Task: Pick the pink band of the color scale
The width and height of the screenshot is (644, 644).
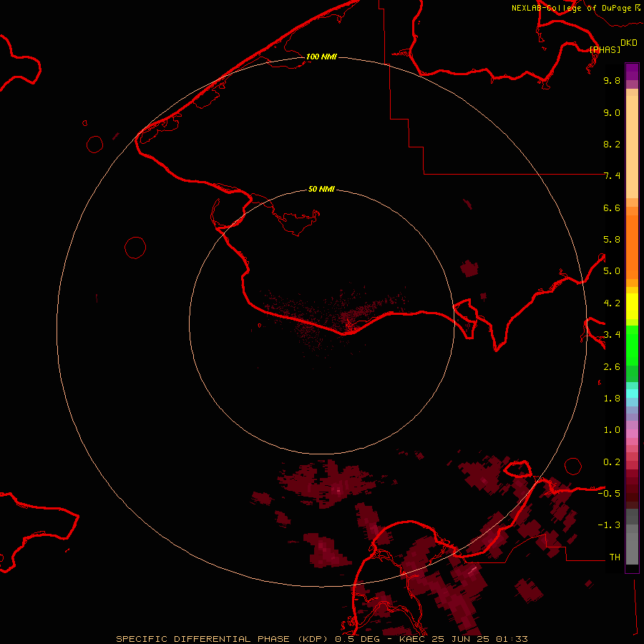Action: click(x=632, y=434)
